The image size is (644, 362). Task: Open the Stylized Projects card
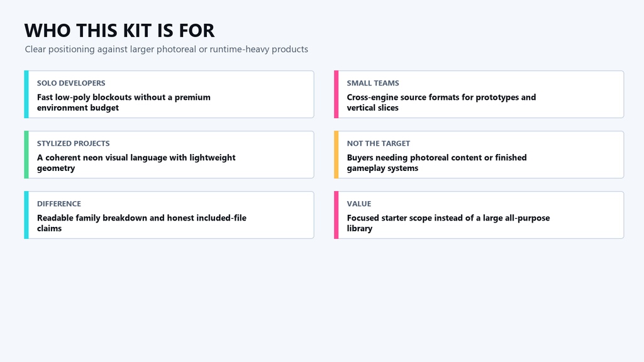(169, 155)
